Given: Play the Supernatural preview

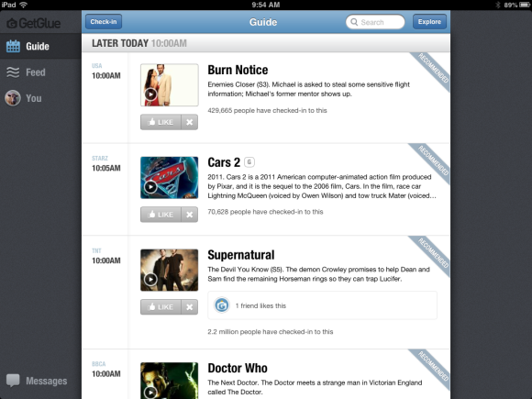Looking at the screenshot, I should tap(150, 279).
